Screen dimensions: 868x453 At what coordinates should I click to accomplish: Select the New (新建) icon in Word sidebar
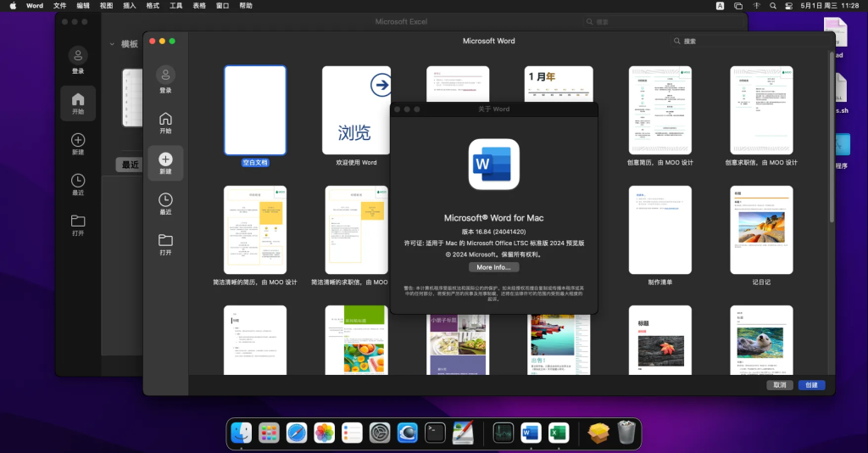pos(165,159)
